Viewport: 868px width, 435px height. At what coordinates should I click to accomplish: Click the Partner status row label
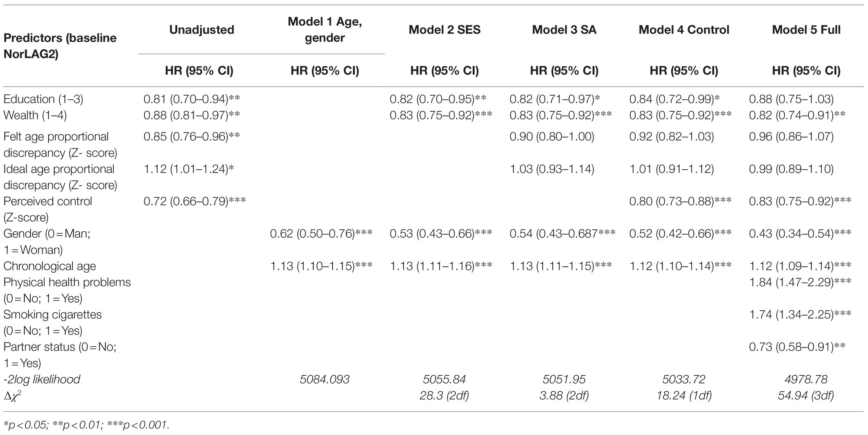(x=60, y=355)
